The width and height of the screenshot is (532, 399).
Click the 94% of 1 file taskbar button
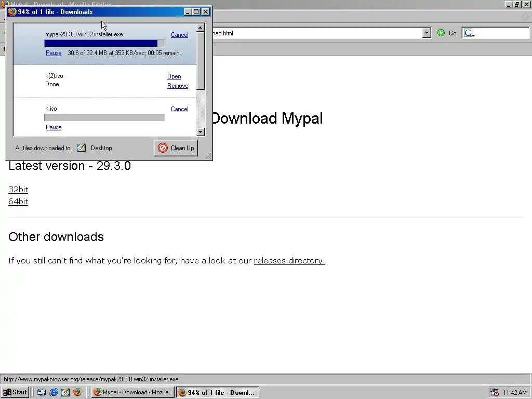coord(218,392)
